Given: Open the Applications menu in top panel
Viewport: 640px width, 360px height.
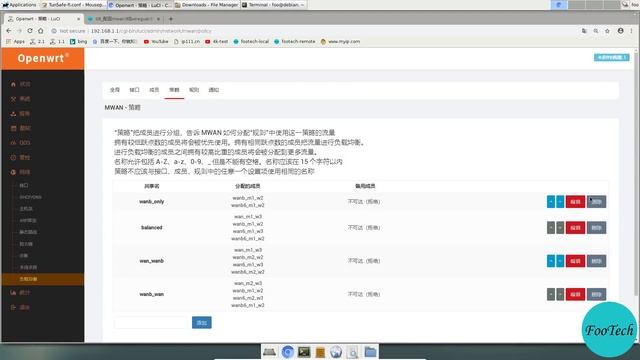Looking at the screenshot, I should 20,5.
